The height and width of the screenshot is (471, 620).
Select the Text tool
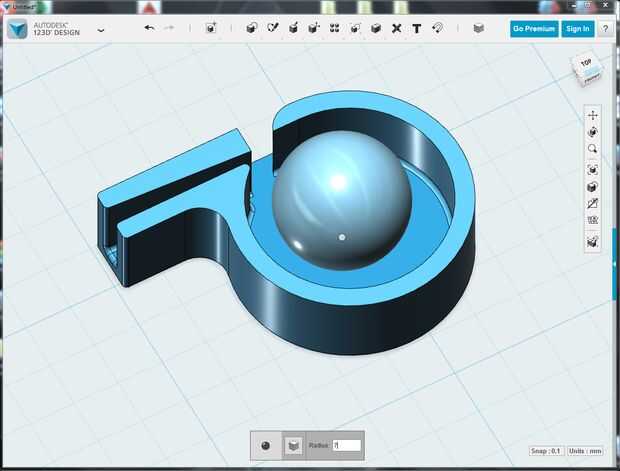(x=416, y=28)
